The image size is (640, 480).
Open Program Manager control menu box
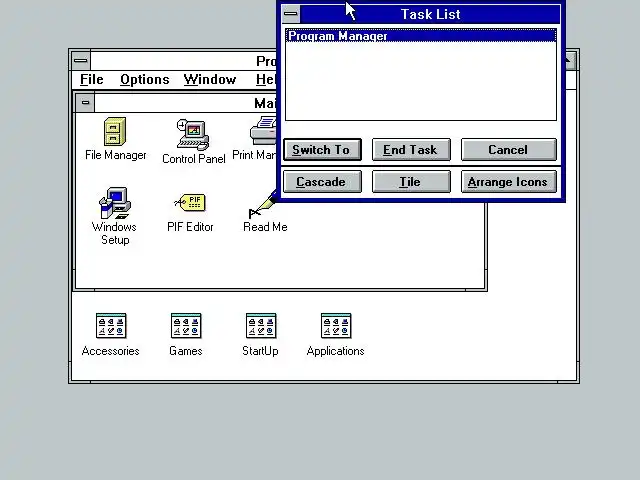click(x=81, y=61)
